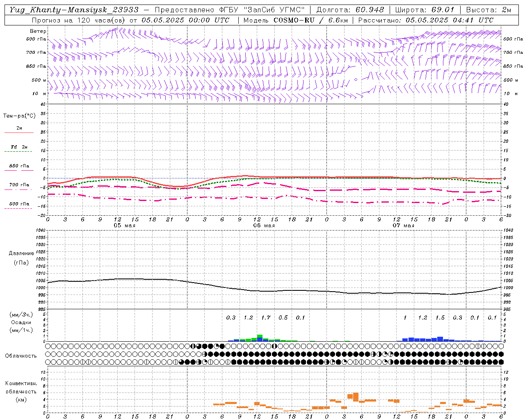Select the provider text "ЗапСиб УГМС"
Screen dimensions: 525x420
[x=274, y=10]
